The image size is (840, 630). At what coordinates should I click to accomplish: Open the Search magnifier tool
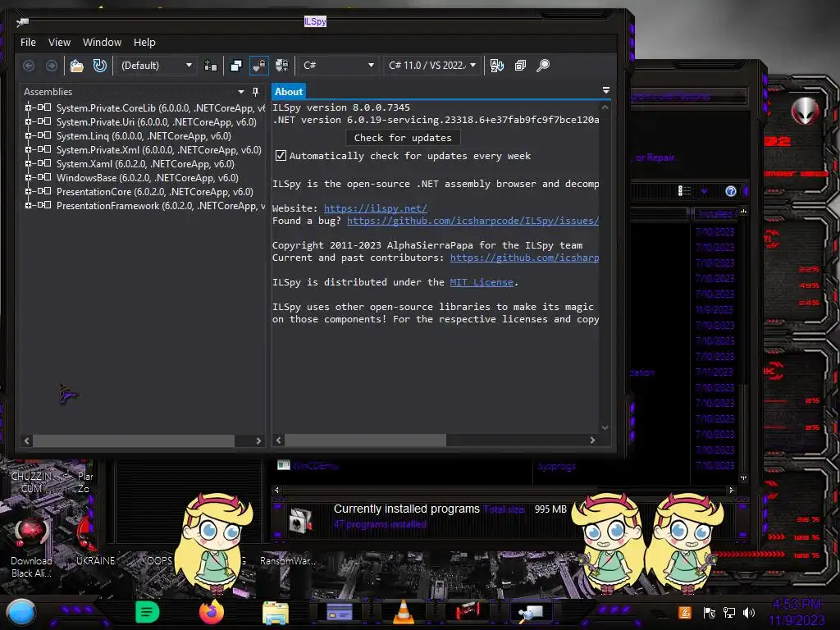[543, 66]
